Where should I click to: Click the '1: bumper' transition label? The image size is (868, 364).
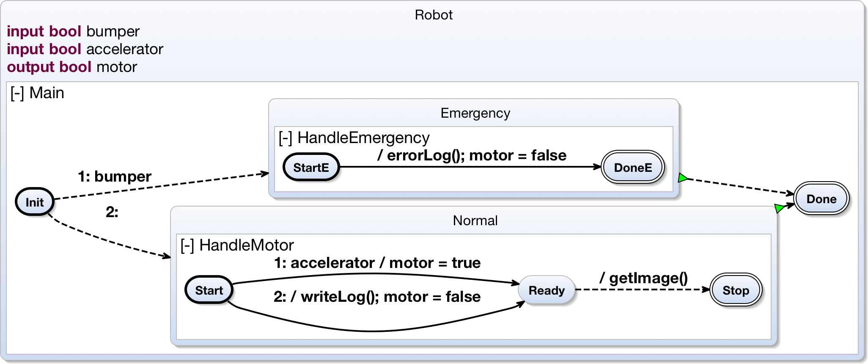coord(115,176)
